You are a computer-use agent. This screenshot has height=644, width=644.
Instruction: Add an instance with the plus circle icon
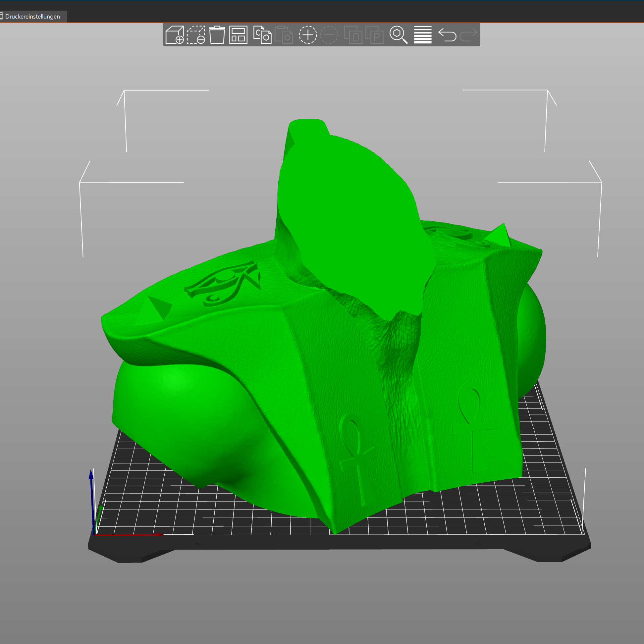click(308, 35)
